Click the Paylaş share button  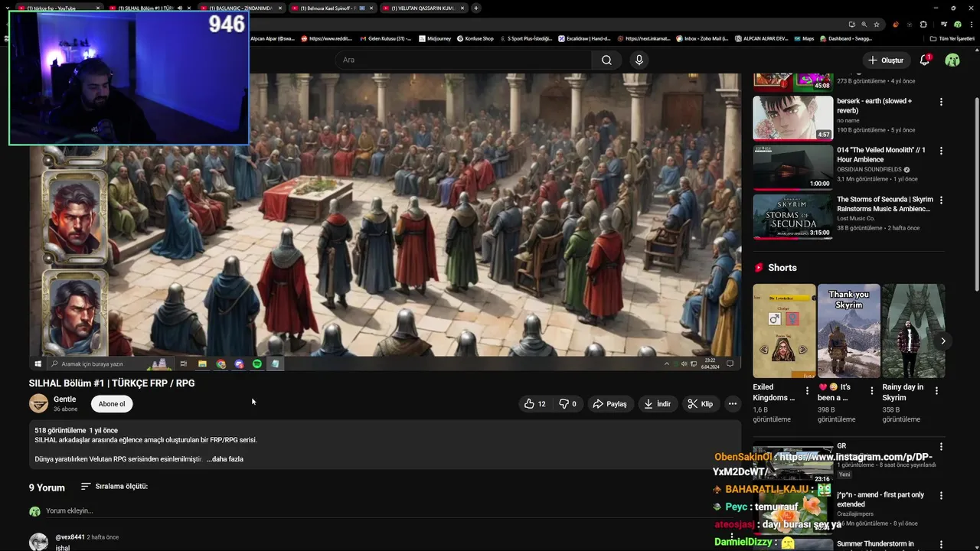click(610, 404)
